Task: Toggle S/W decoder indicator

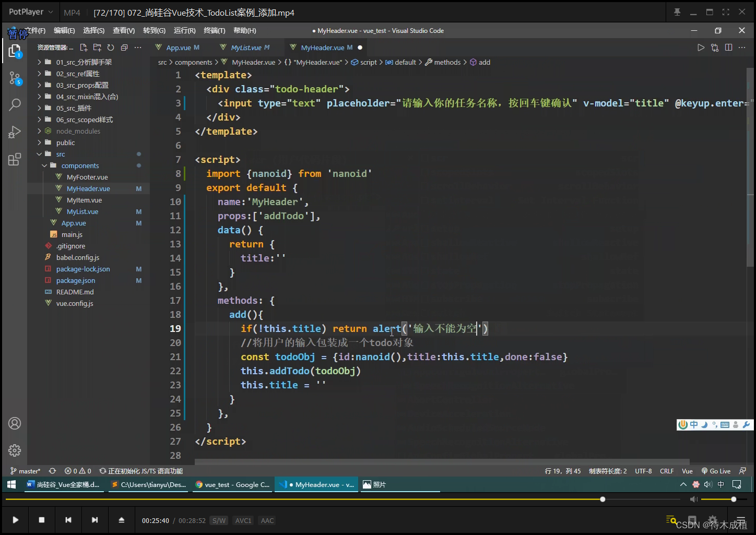Action: point(219,520)
